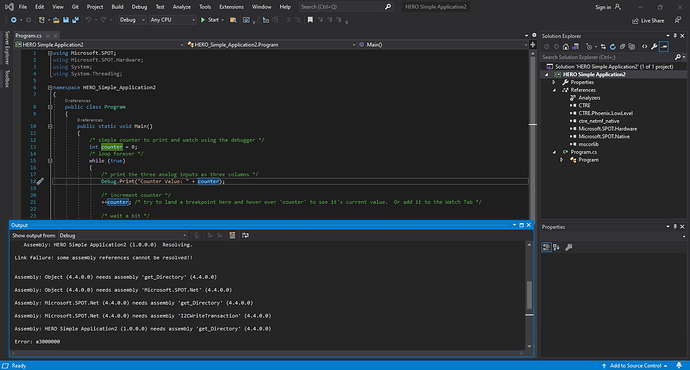
Task: Open project Properties wrench icon in Solution Explorer
Action: (x=654, y=47)
